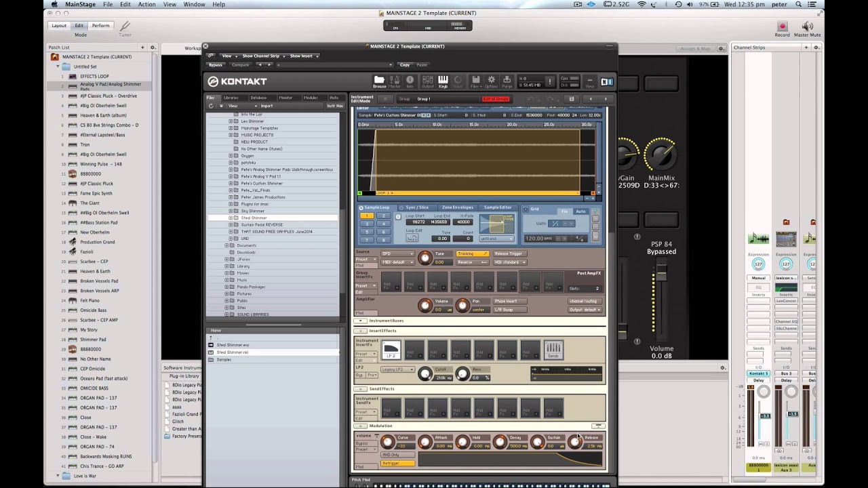Switch to the Sync / Slice tab

click(x=418, y=207)
